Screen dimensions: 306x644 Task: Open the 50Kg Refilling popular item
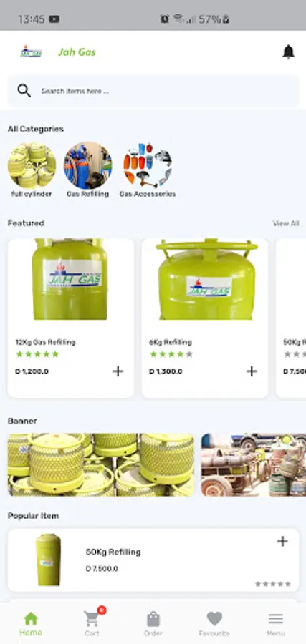[x=153, y=560]
